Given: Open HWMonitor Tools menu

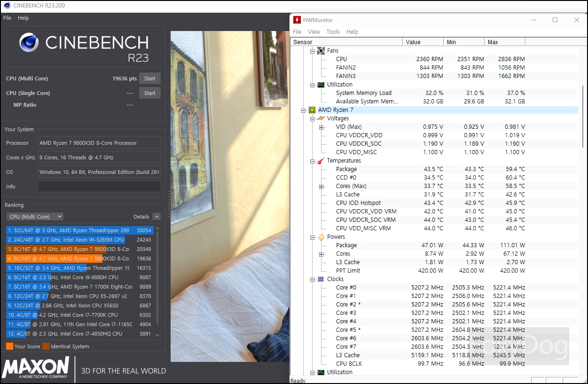Looking at the screenshot, I should coord(333,32).
